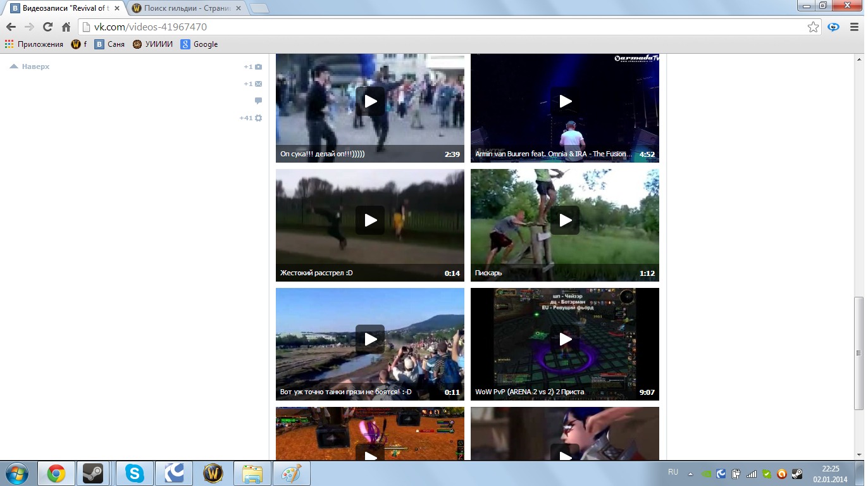Click the speech bubble icon in the sidebar
868x486 pixels.
point(258,101)
